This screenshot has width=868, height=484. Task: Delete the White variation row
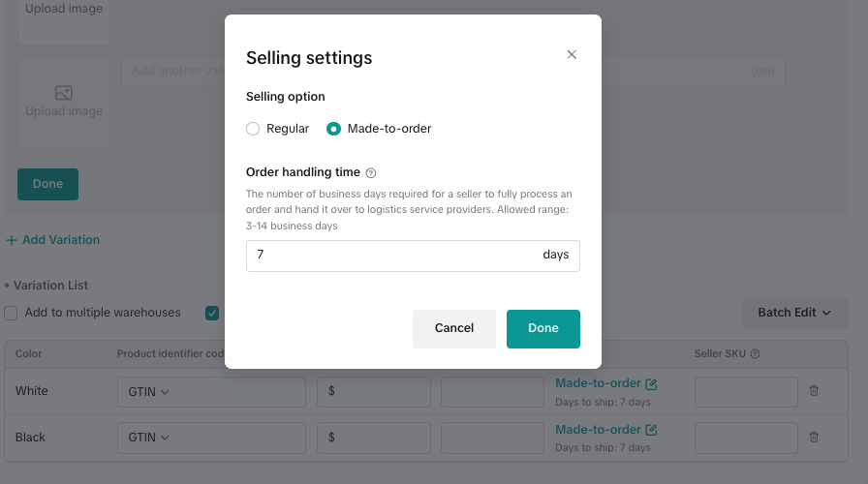coord(814,391)
